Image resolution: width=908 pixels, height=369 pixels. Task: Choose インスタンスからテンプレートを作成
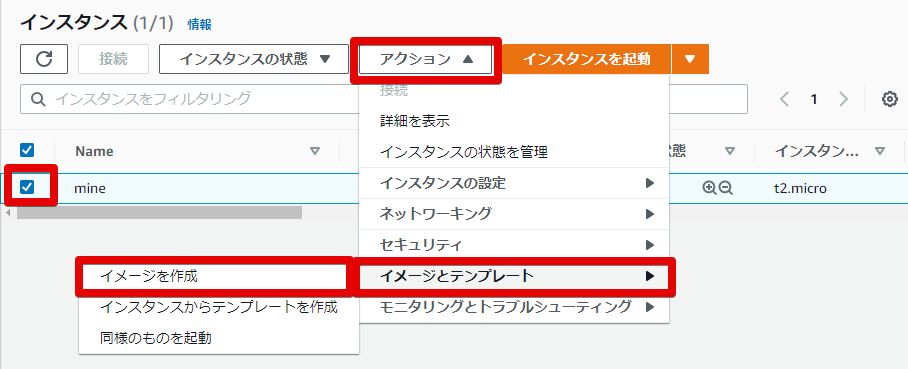219,306
